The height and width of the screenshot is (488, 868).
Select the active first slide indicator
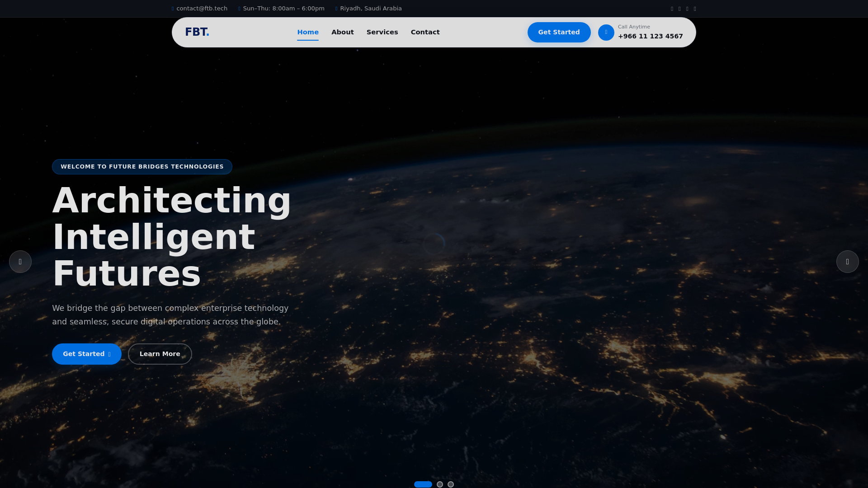(423, 484)
